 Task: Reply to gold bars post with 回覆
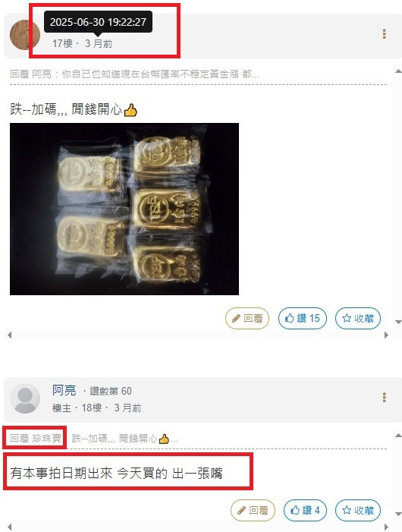[x=247, y=318]
